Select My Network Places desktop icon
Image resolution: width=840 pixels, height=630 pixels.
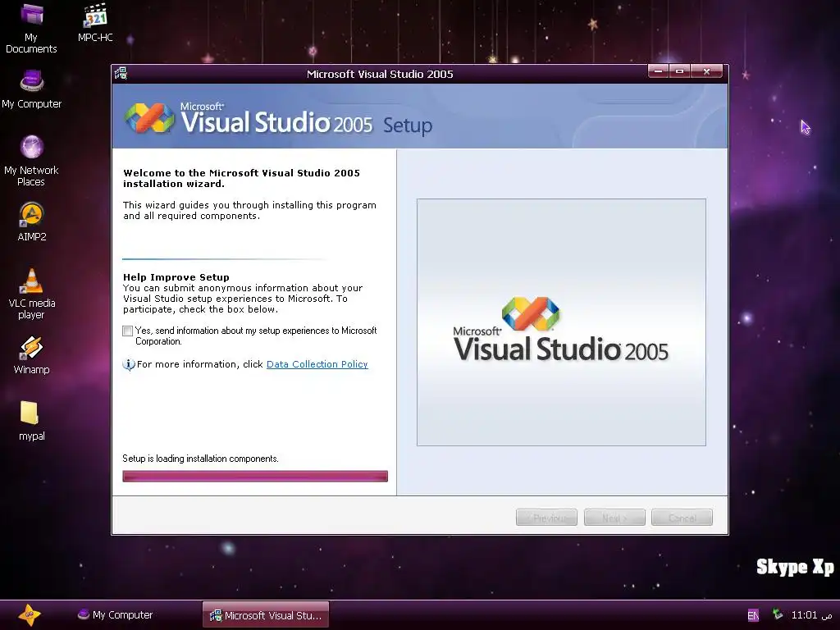point(32,161)
